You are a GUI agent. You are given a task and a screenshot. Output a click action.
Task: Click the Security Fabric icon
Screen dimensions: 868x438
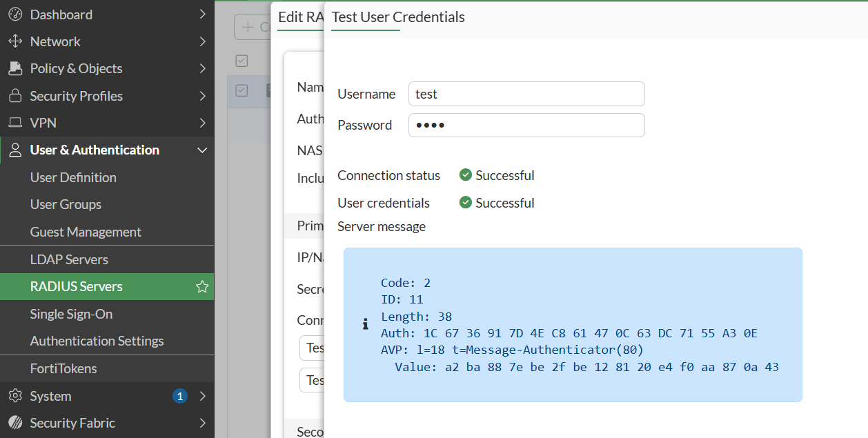[x=14, y=423]
